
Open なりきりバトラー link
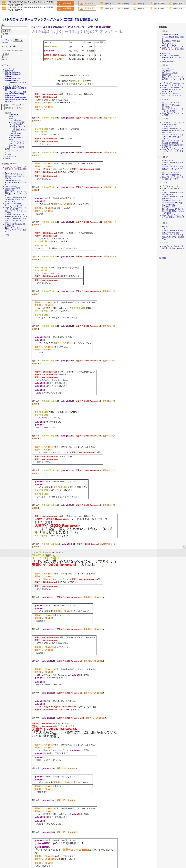(15, 134)
